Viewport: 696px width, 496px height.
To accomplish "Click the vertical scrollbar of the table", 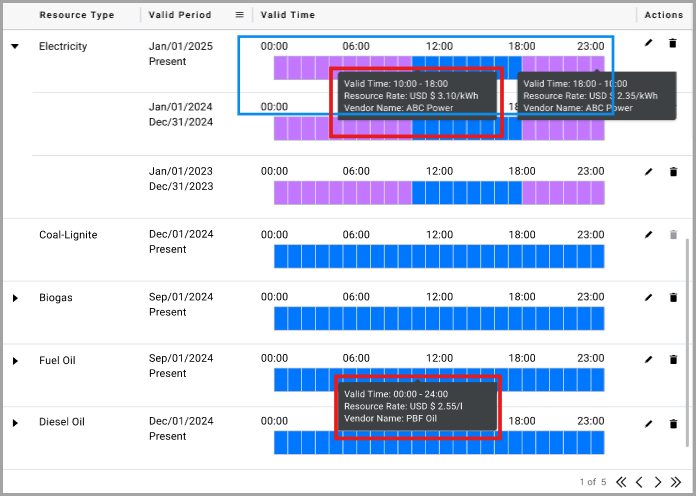I will (x=688, y=349).
